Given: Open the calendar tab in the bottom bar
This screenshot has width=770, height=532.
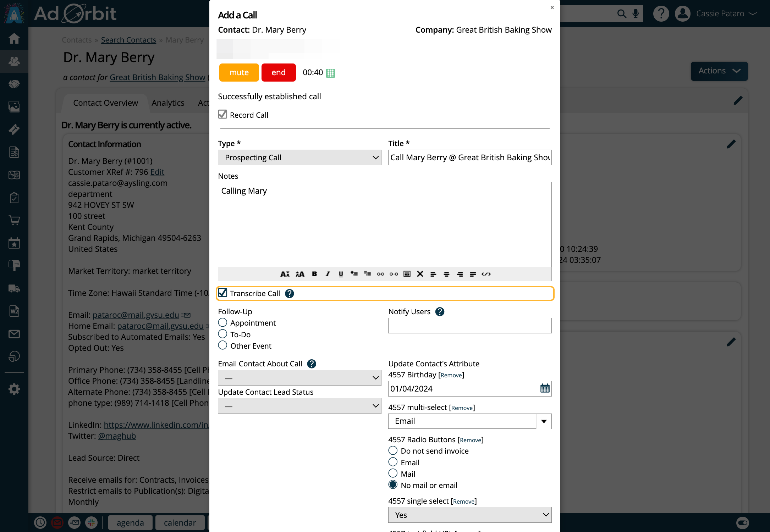Looking at the screenshot, I should pyautogui.click(x=180, y=523).
